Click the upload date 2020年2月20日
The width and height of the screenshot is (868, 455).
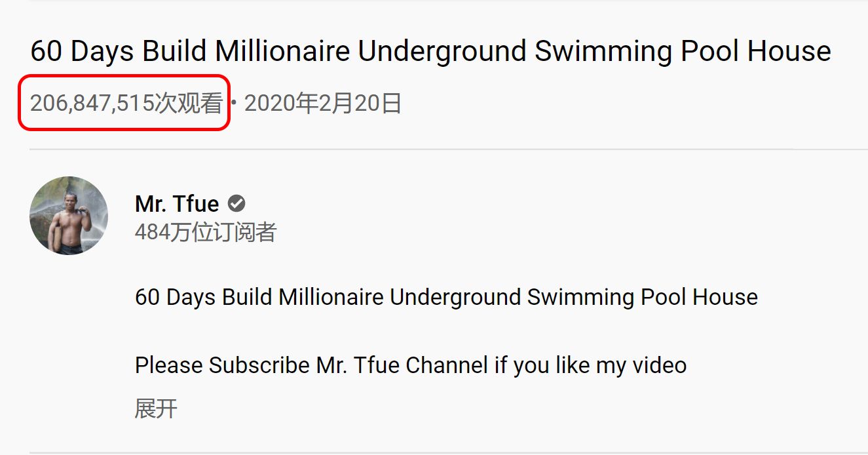pos(323,104)
